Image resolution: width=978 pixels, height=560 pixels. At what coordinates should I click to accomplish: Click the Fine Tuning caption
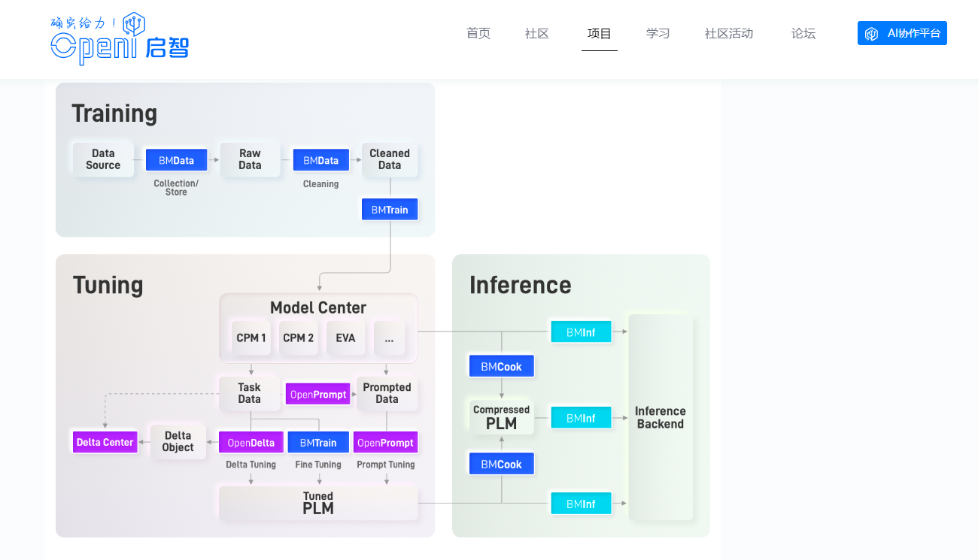click(318, 465)
